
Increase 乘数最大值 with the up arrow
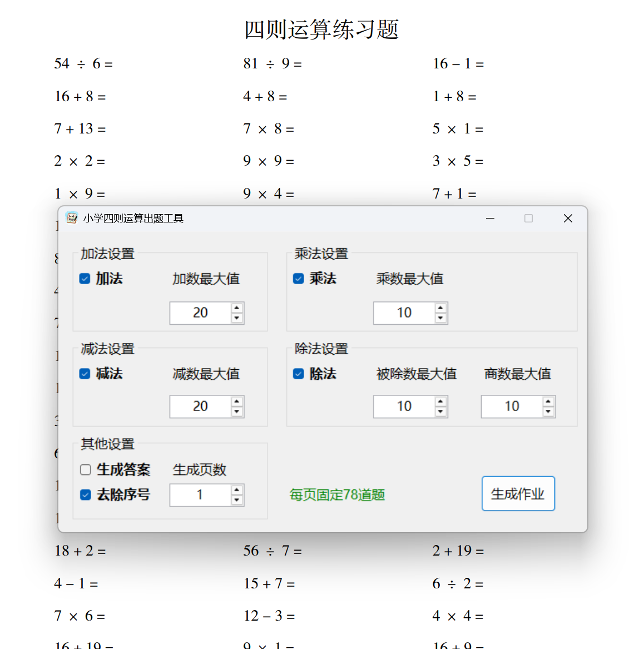click(440, 308)
